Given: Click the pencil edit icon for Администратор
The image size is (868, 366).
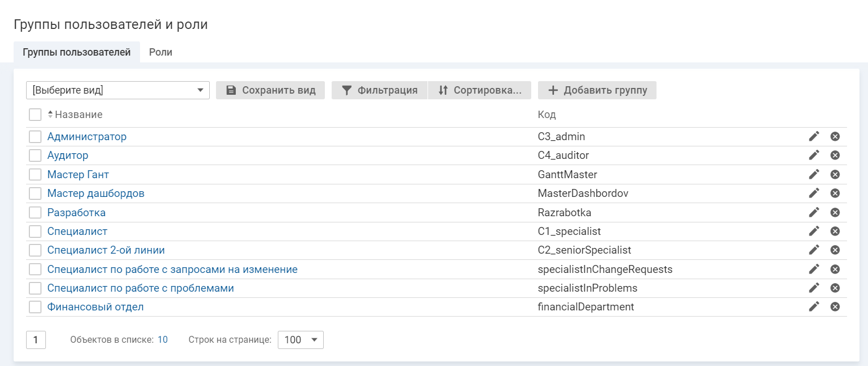Looking at the screenshot, I should pos(814,136).
